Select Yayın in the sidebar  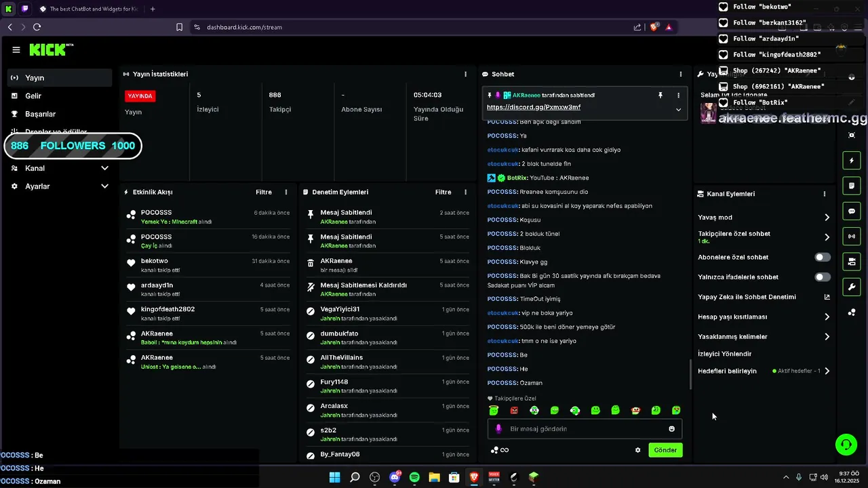60,78
